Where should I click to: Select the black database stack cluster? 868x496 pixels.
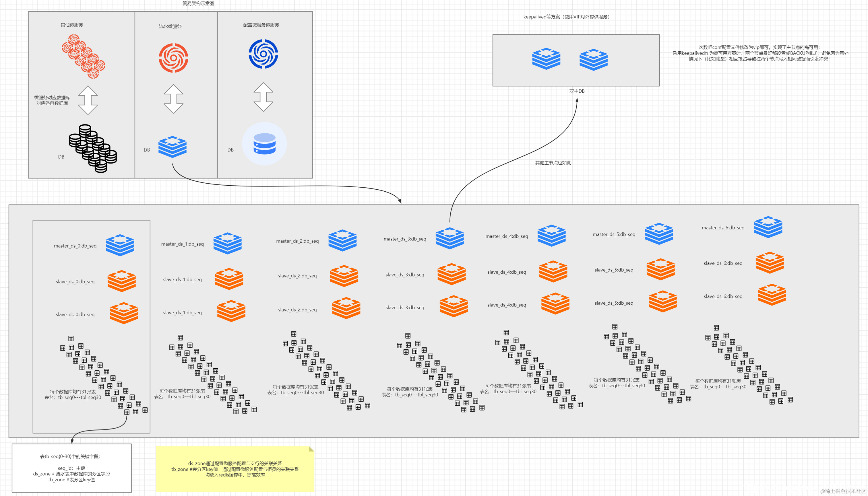(93, 148)
